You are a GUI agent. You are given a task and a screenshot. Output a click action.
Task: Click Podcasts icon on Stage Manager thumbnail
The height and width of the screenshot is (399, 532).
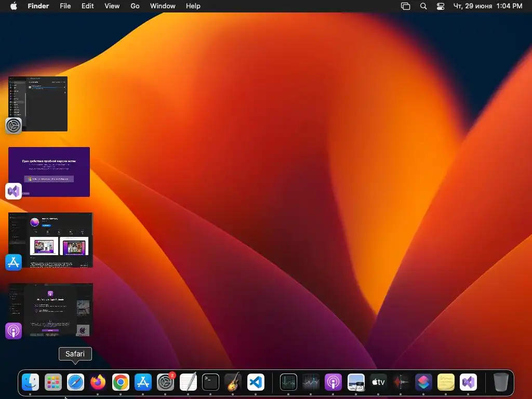(x=14, y=331)
